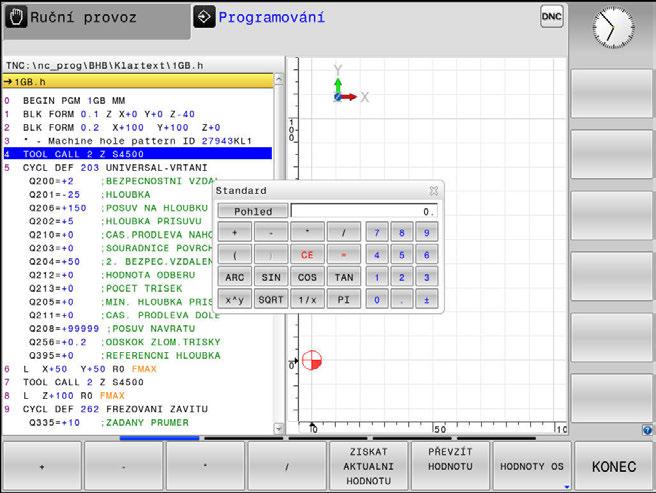The width and height of the screenshot is (656, 493).
Task: Click the multiply softkey in bottom bar
Action: [x=205, y=466]
